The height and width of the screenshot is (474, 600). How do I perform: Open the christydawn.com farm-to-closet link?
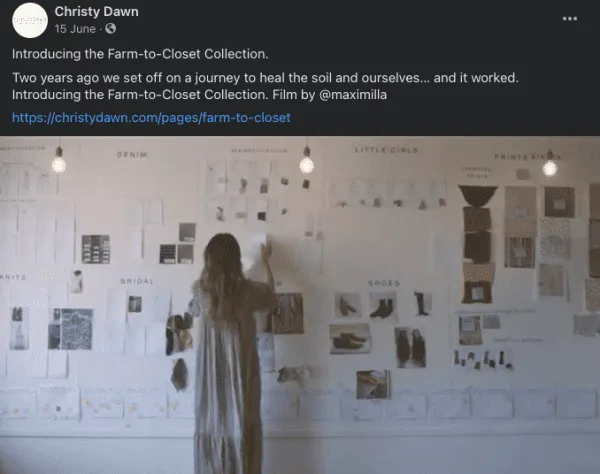tap(151, 117)
